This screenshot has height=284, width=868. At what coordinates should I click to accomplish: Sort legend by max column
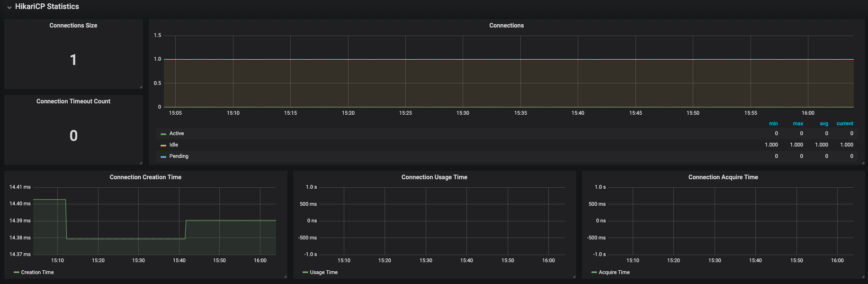click(x=798, y=124)
